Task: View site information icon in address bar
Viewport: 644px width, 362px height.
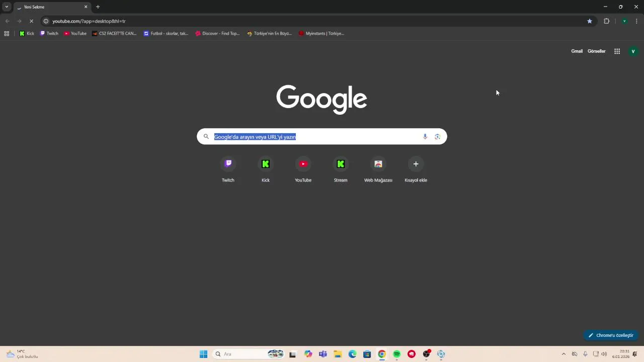Action: click(46, 21)
